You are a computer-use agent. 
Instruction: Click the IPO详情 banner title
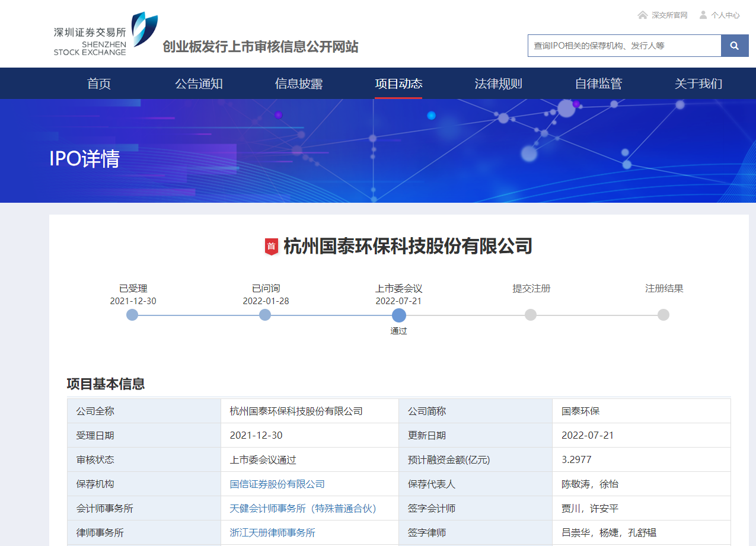click(x=85, y=159)
